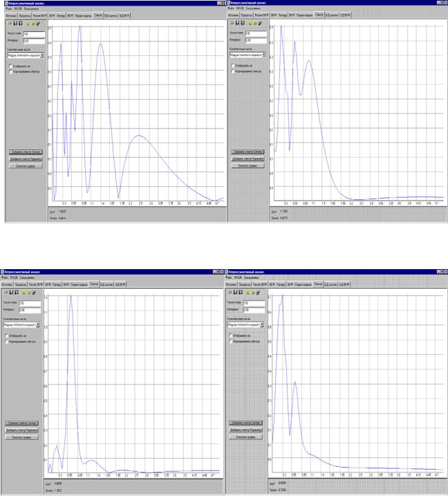Select the 'Расчет ВКФ' tab in the bottom-left window
This screenshot has height=496, width=448.
(36, 285)
